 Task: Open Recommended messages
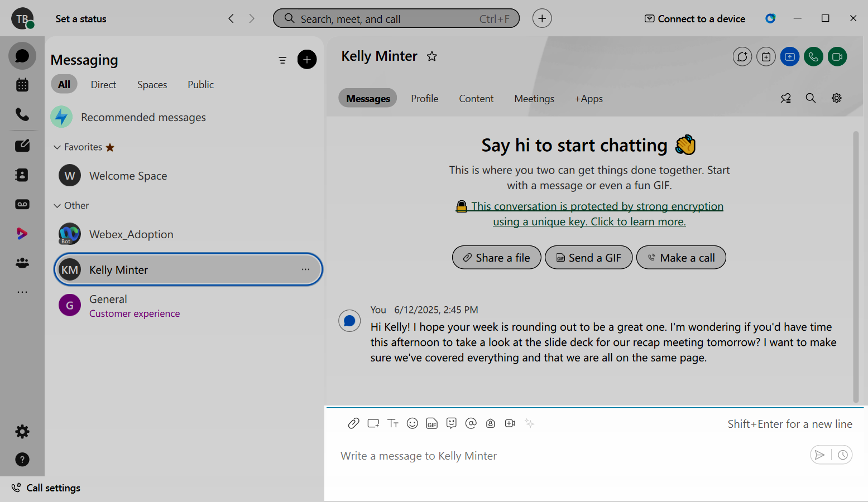pos(128,117)
